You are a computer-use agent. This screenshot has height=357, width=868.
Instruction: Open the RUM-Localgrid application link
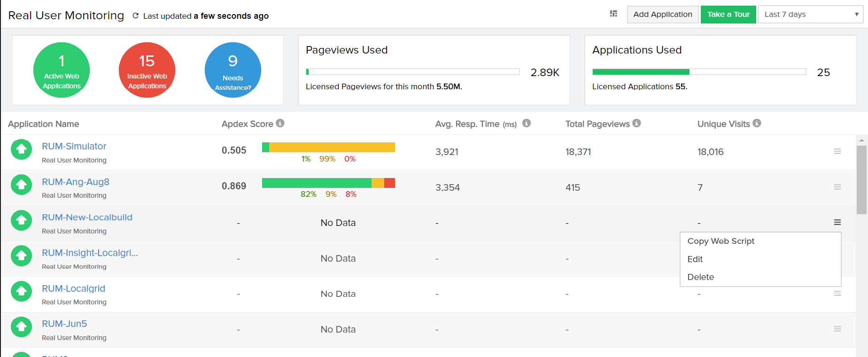tap(73, 288)
